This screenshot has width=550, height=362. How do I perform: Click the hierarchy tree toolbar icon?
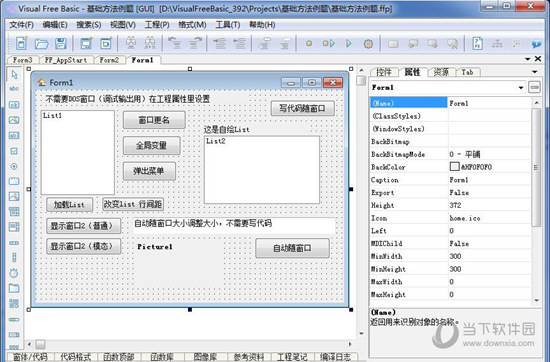pyautogui.click(x=497, y=44)
